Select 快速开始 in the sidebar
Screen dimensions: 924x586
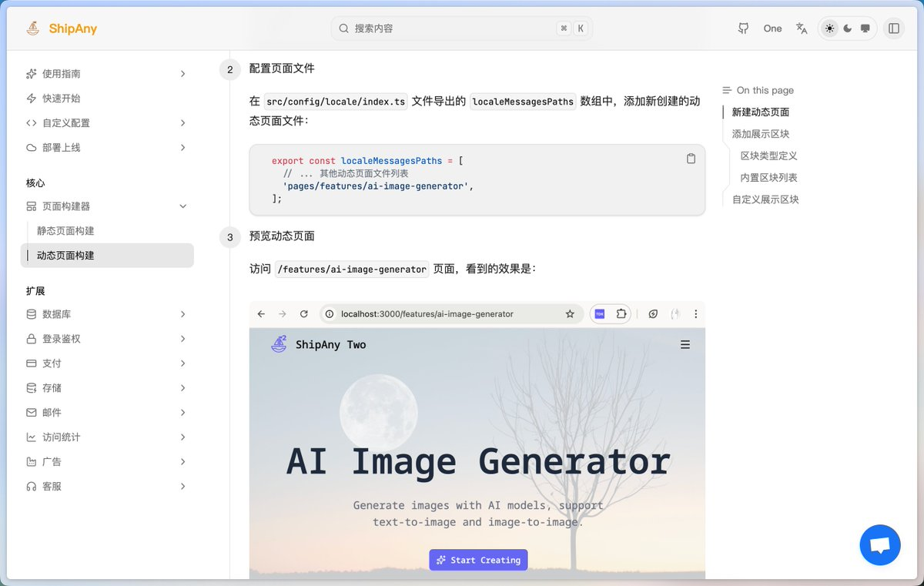(x=61, y=99)
